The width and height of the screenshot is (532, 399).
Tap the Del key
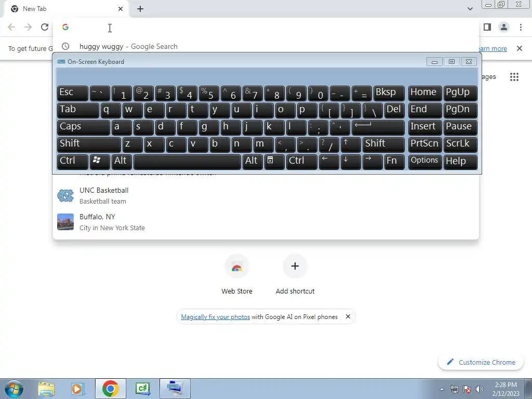(394, 110)
